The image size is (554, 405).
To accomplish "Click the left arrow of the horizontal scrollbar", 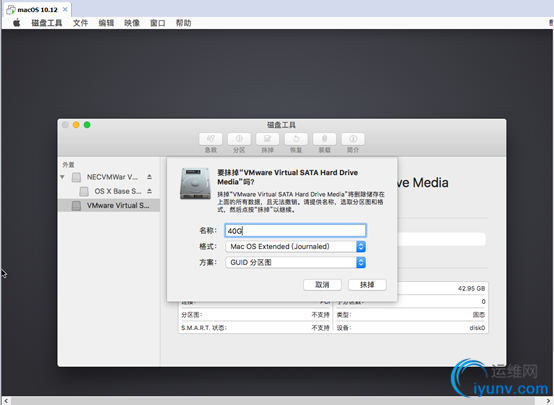I will [x=6, y=401].
